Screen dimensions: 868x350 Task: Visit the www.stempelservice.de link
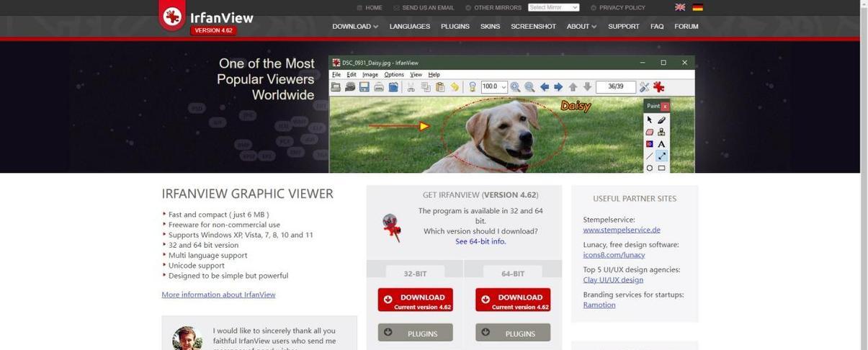pyautogui.click(x=622, y=230)
